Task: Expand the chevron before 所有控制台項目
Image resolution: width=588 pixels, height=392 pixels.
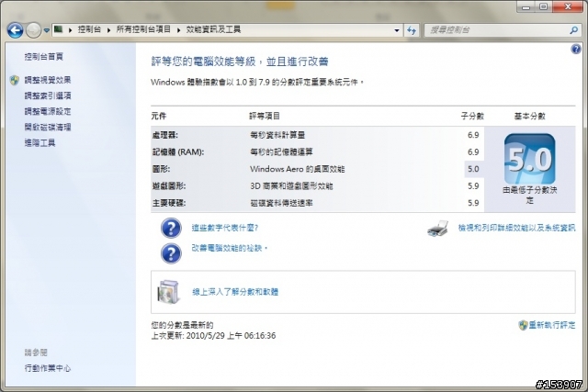Action: (108, 30)
